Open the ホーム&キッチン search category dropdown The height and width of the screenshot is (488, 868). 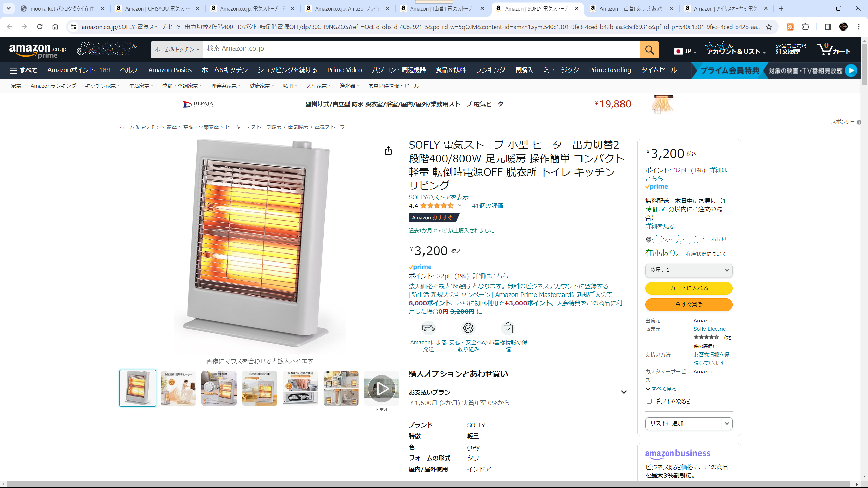tap(177, 50)
